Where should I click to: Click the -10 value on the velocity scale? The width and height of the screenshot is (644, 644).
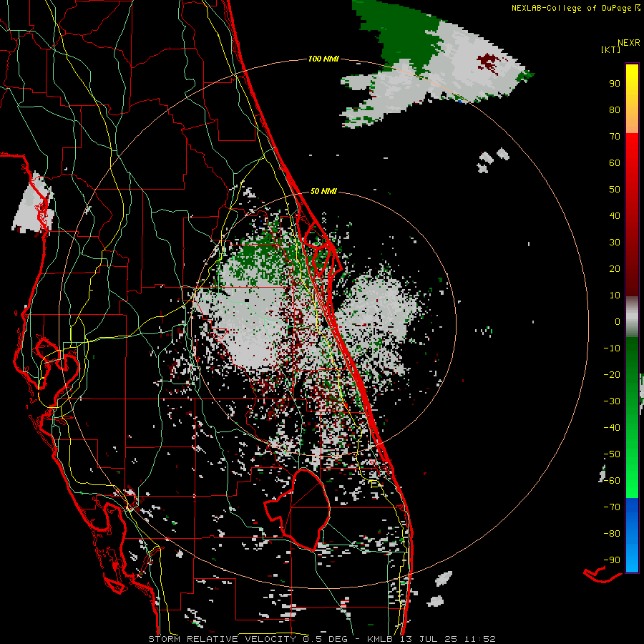pos(612,348)
